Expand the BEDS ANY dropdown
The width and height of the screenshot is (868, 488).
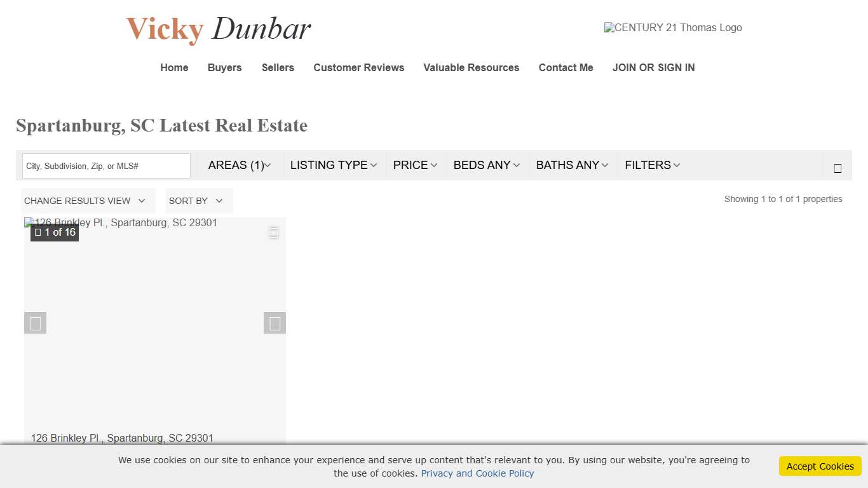point(487,165)
